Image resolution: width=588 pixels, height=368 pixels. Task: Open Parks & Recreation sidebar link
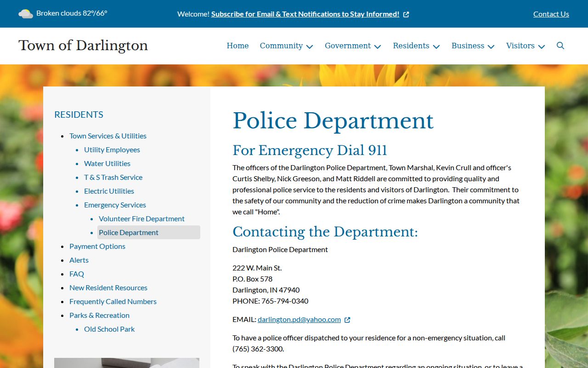point(99,315)
